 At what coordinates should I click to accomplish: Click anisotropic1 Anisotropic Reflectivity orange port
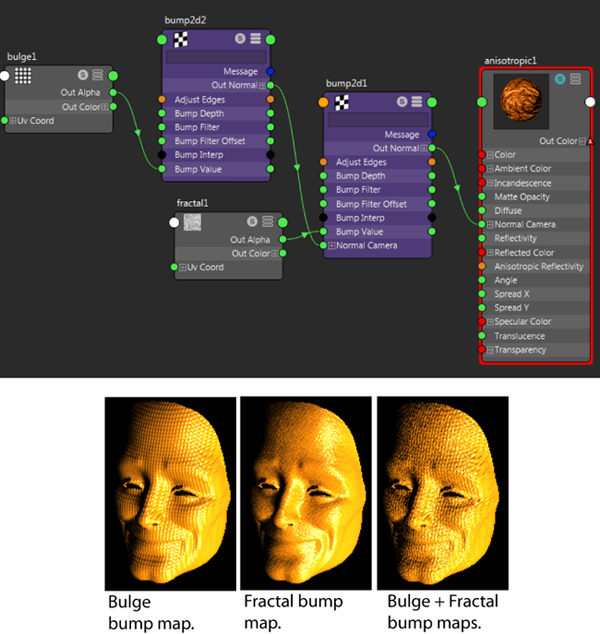(x=482, y=266)
